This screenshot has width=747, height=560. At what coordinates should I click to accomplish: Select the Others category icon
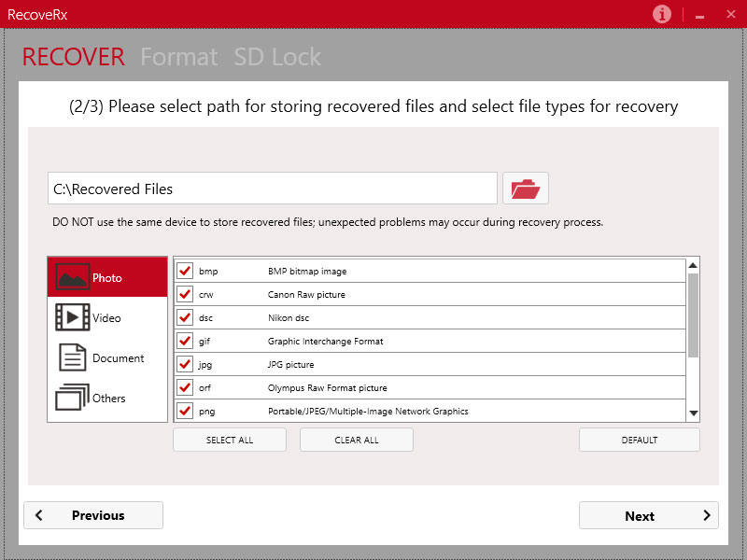(73, 398)
